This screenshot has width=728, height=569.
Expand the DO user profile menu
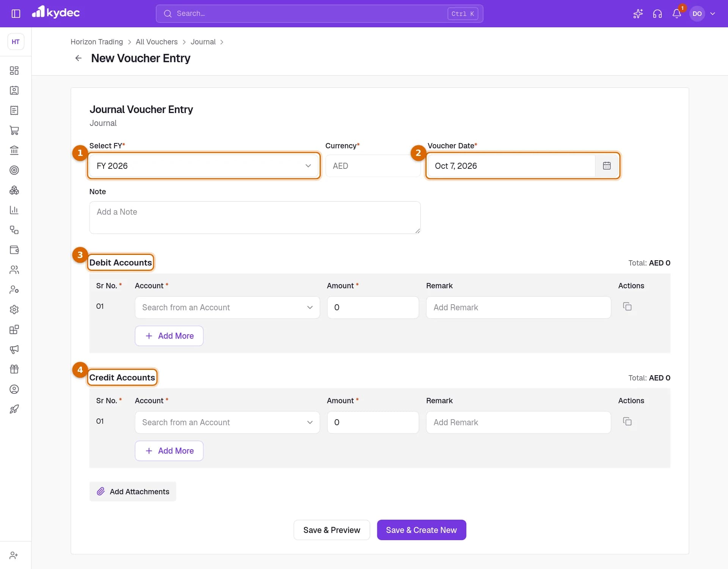[703, 14]
